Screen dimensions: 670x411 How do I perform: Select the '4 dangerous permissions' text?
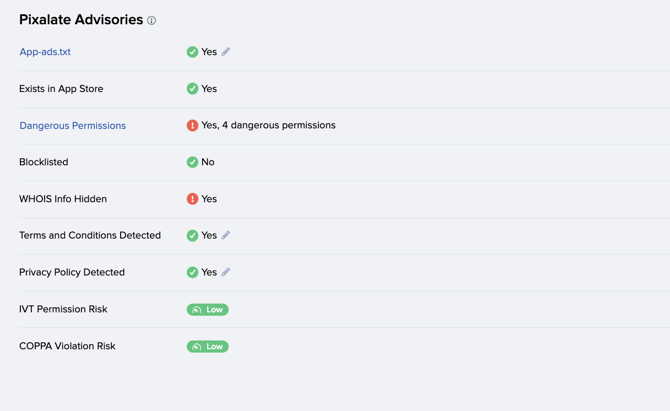[279, 125]
